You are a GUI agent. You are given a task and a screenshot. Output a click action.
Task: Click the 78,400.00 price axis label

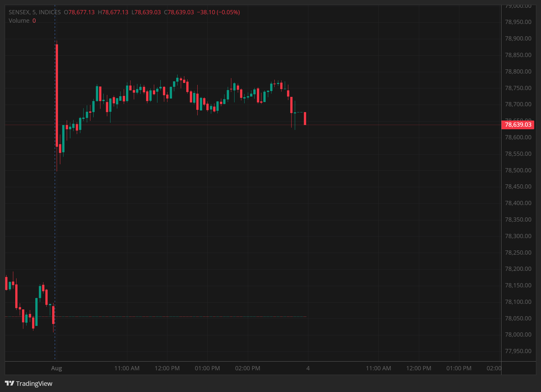click(518, 203)
